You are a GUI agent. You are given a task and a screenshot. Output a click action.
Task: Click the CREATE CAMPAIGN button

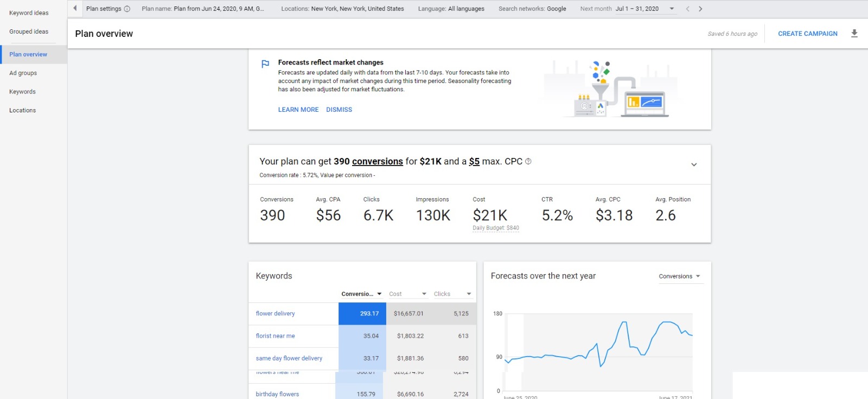click(808, 34)
